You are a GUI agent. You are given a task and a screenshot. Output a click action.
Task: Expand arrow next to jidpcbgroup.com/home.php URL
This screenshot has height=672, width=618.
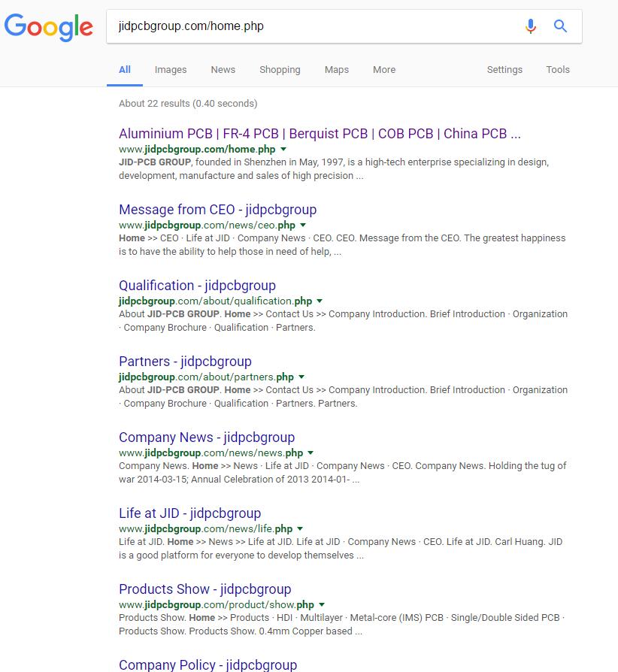point(283,149)
